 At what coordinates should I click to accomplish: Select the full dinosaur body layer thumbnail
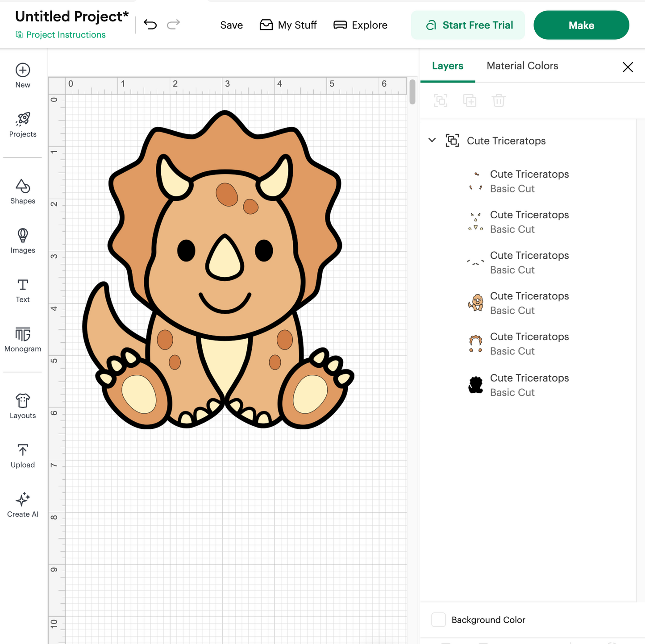pos(475,303)
